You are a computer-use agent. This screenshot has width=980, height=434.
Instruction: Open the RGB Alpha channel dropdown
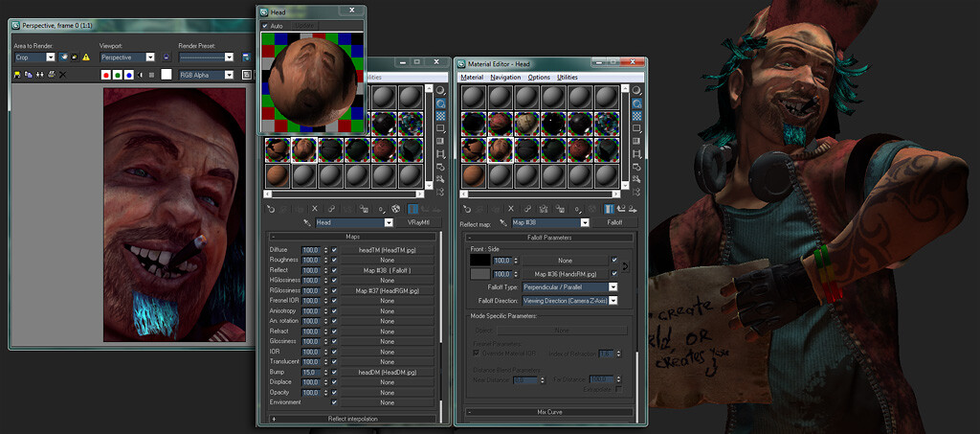207,75
